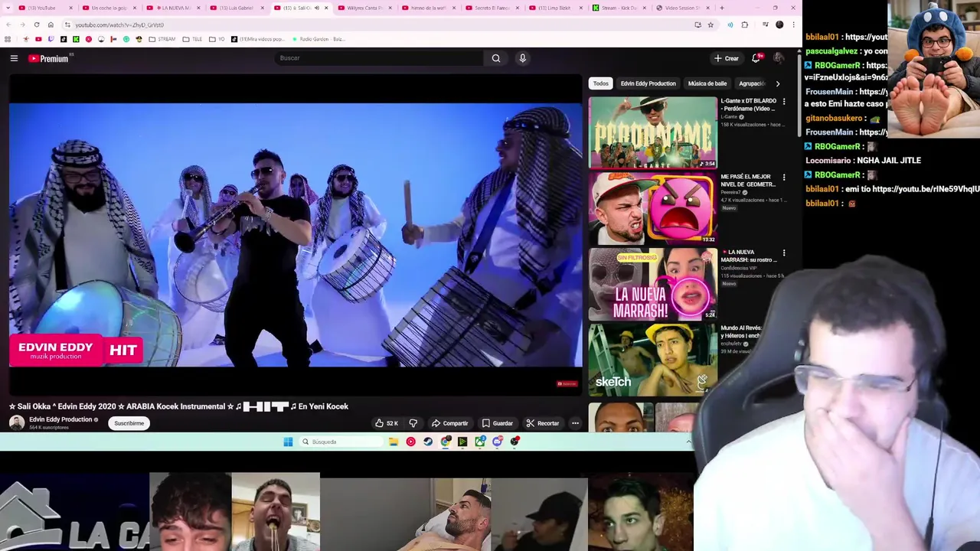Click the Recortar clip button
This screenshot has height=551, width=980.
(x=543, y=423)
